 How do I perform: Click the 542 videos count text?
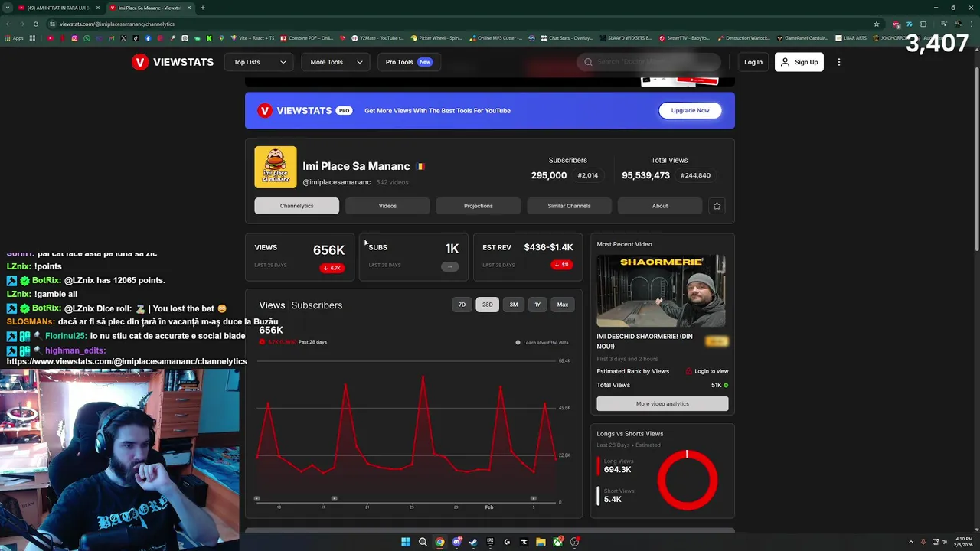[392, 182]
